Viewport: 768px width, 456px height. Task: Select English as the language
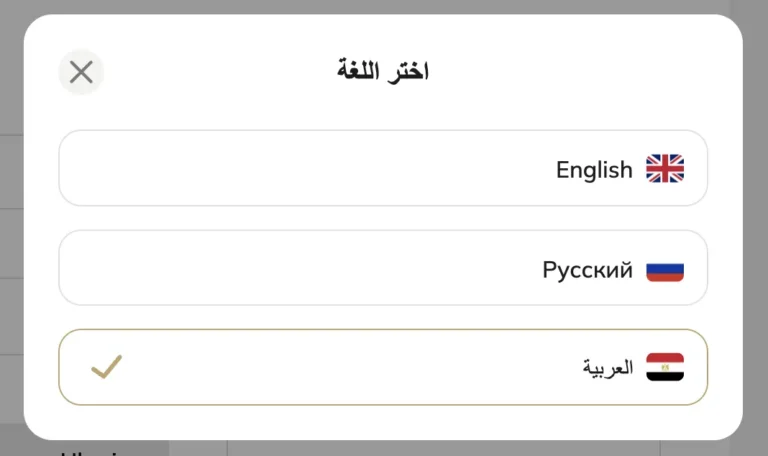(383, 168)
